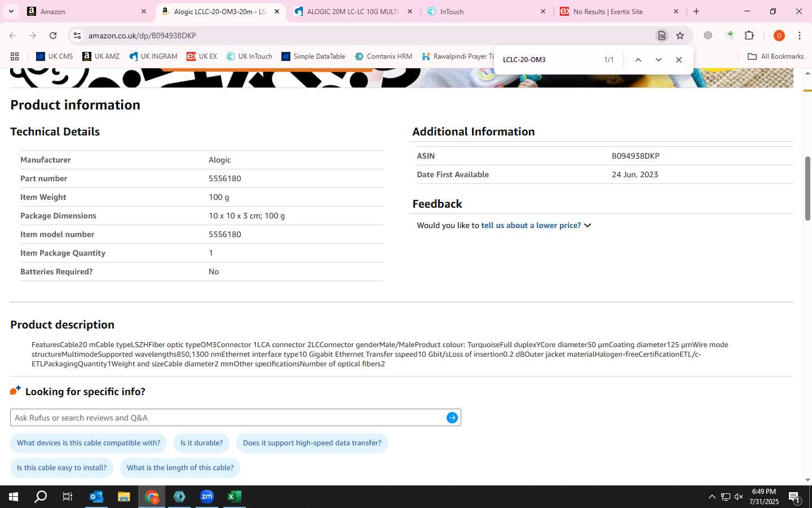Open site information icon in address bar
Screen dimensions: 812x508
coord(77,36)
